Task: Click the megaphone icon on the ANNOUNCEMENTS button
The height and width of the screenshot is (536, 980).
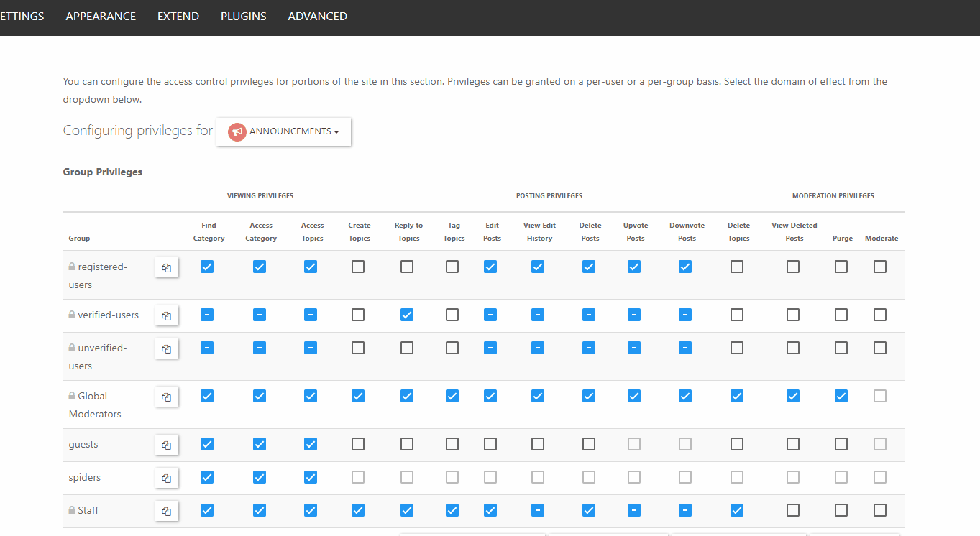Action: [237, 131]
